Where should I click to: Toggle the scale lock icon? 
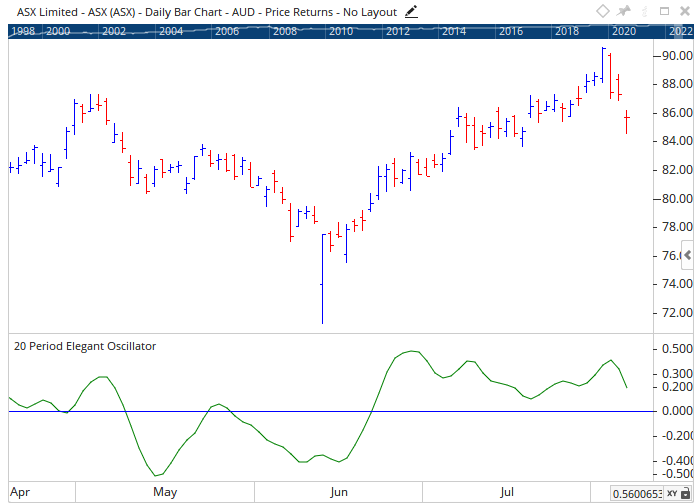(x=686, y=493)
